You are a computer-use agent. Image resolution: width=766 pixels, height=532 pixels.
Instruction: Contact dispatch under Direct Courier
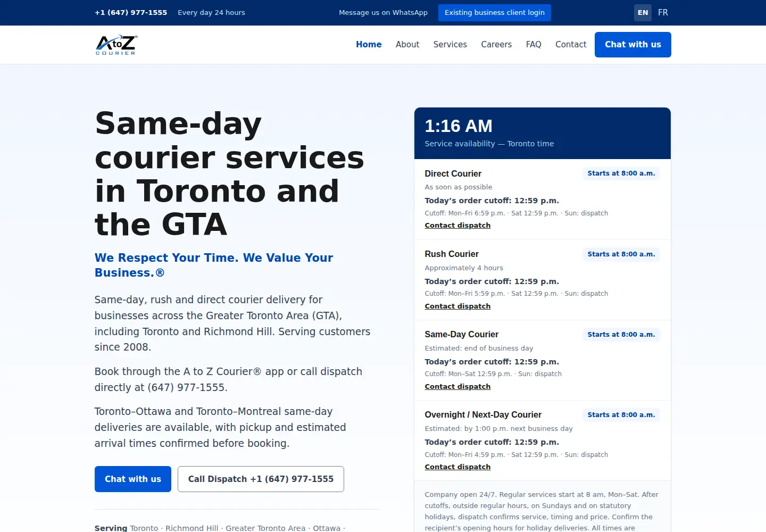(x=457, y=226)
